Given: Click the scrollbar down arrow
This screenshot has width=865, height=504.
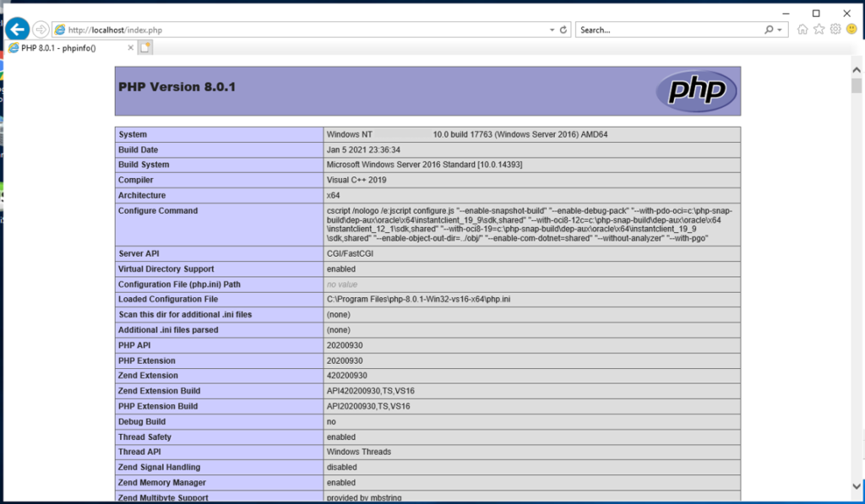Looking at the screenshot, I should coord(857,487).
